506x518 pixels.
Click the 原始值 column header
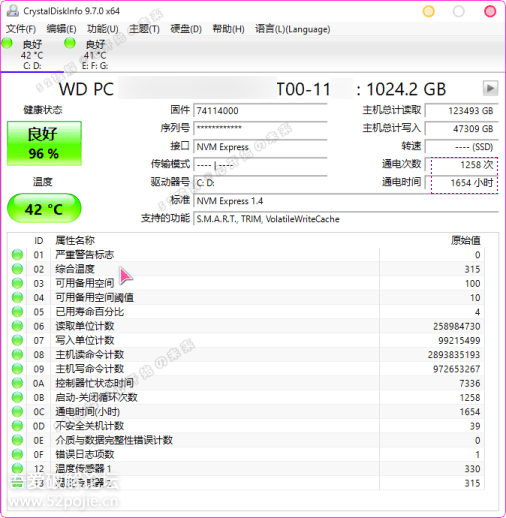pos(465,240)
